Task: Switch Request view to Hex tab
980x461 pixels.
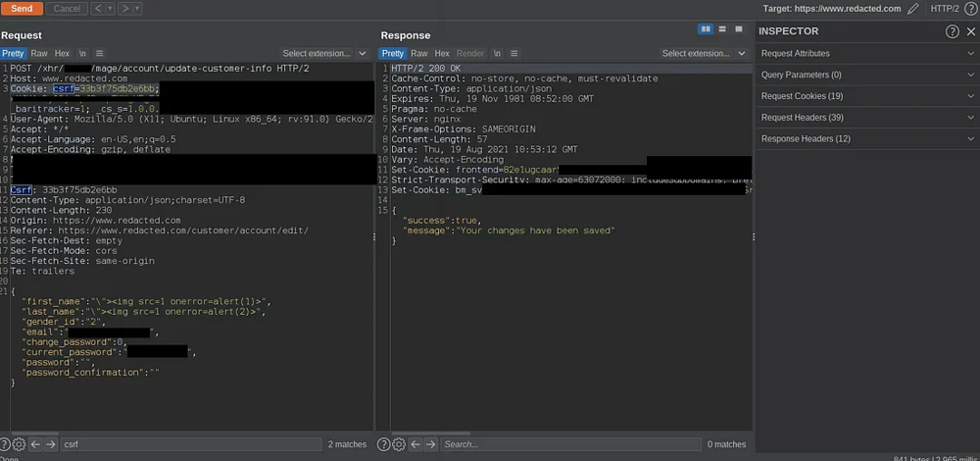Action: click(62, 53)
